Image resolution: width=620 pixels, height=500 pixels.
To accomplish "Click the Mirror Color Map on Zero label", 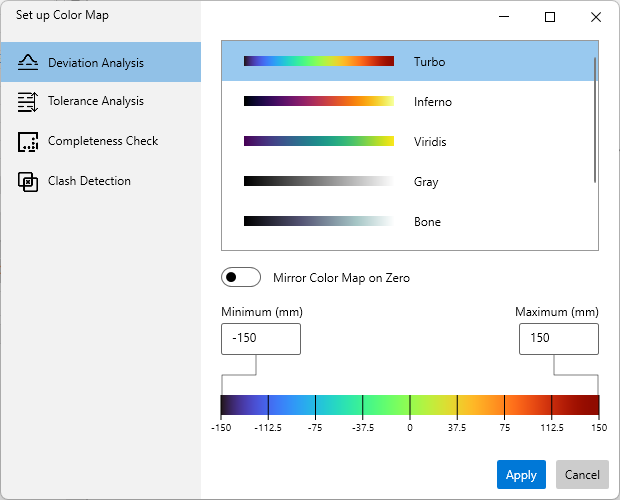I will pyautogui.click(x=341, y=278).
